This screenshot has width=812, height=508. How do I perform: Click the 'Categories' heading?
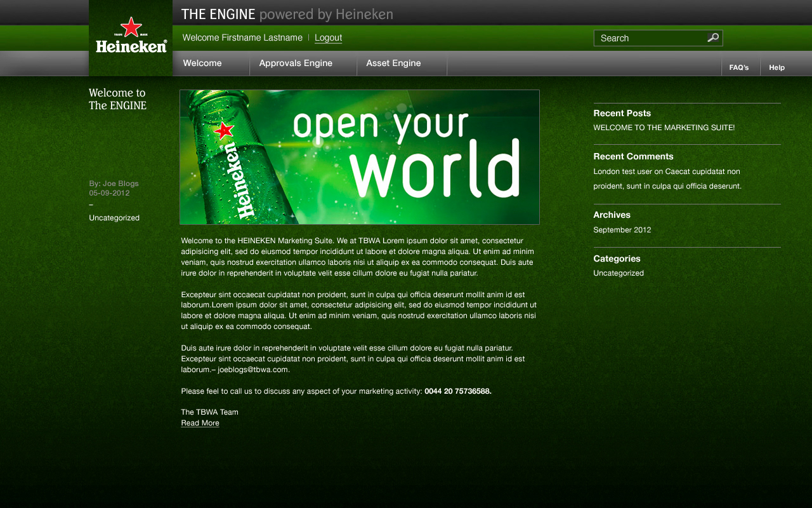(617, 258)
